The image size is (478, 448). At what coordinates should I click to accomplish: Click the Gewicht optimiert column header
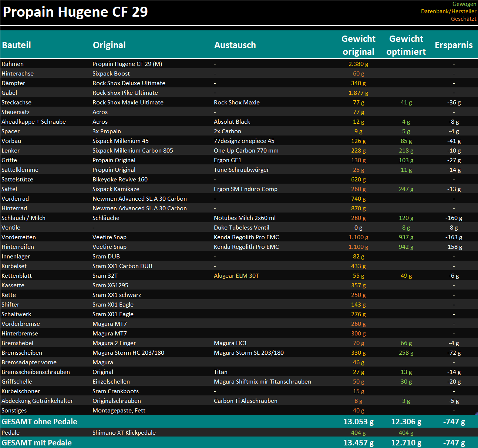coord(406,45)
